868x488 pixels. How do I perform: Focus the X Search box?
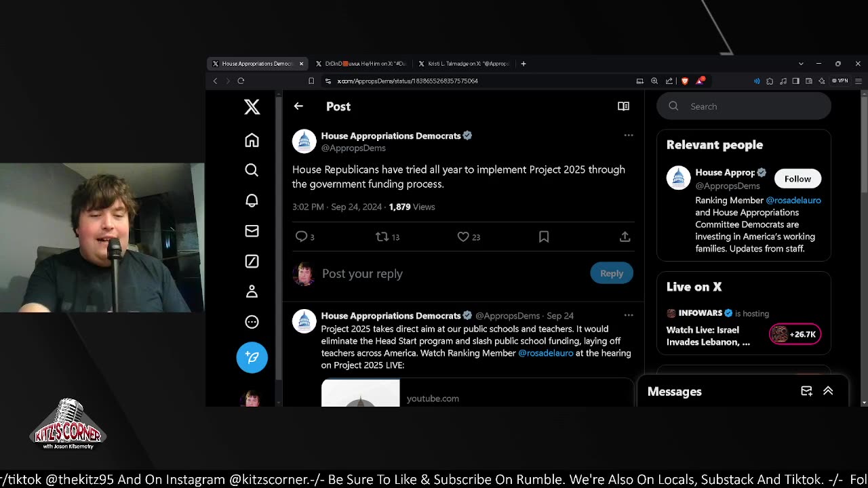pos(744,106)
